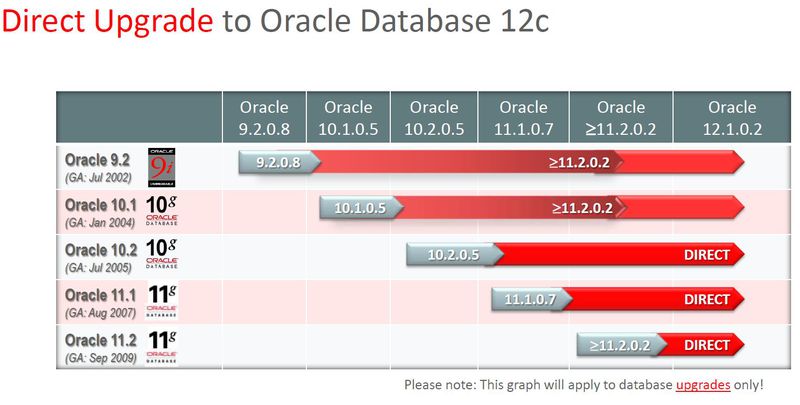
Task: Click the 10g logo in Oracle 10.1 row
Action: pyautogui.click(x=162, y=211)
